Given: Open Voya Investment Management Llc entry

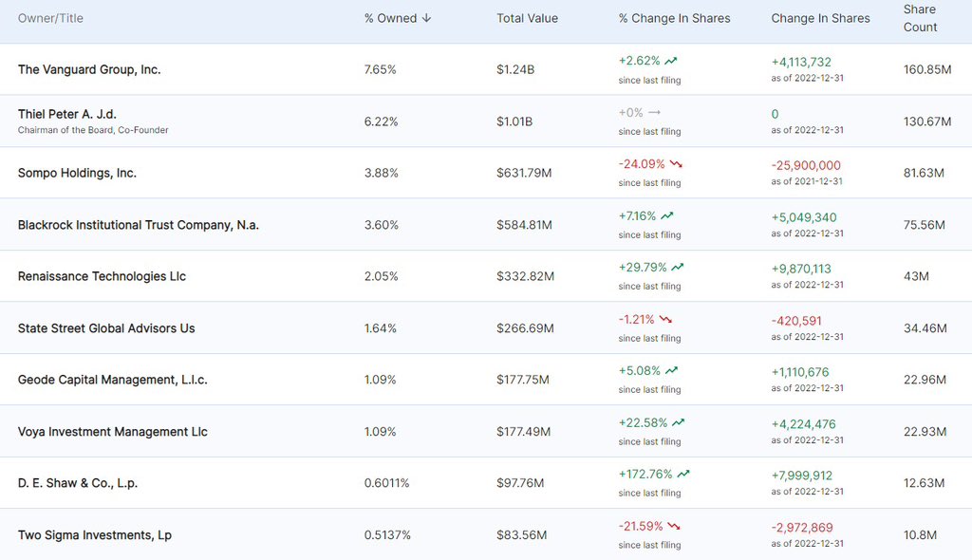Looking at the screenshot, I should point(112,432).
